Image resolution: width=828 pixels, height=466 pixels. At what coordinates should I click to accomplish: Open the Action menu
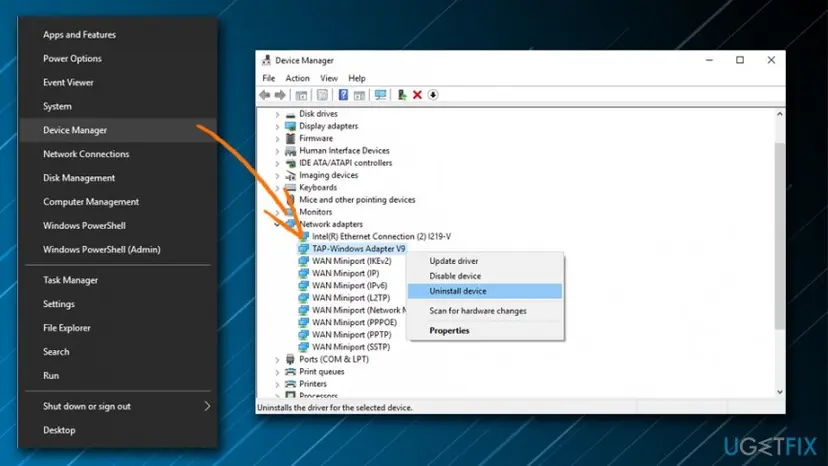pos(297,78)
